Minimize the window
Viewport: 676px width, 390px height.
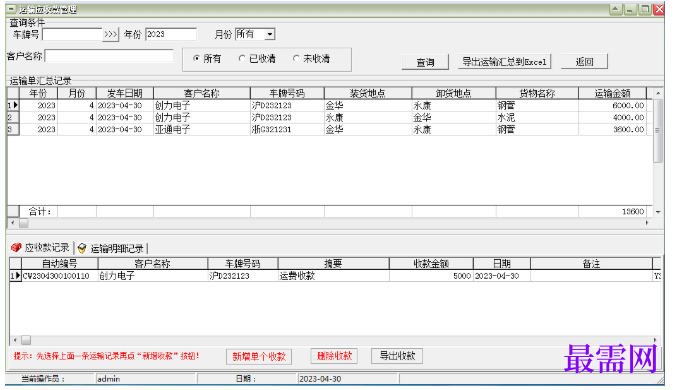[x=630, y=9]
